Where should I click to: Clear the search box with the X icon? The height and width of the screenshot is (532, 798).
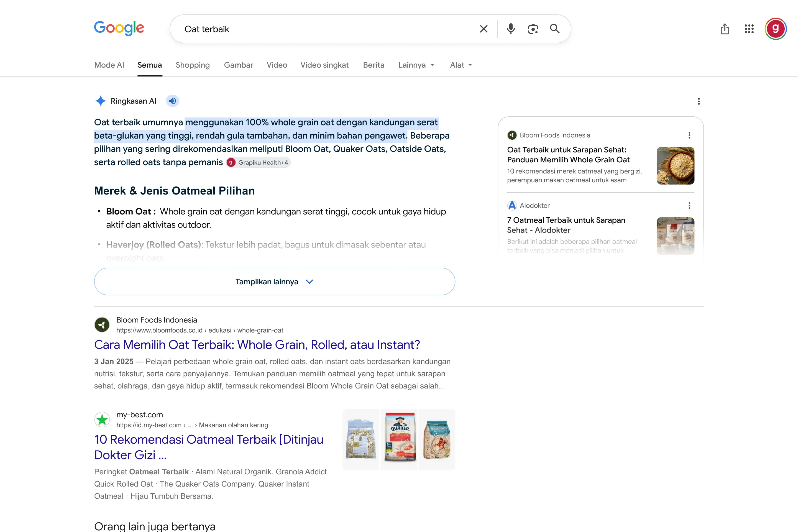tap(484, 29)
